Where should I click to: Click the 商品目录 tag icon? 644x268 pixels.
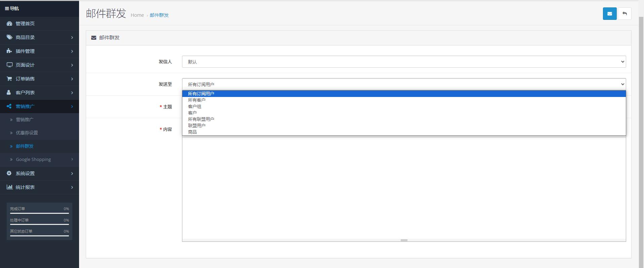point(9,37)
